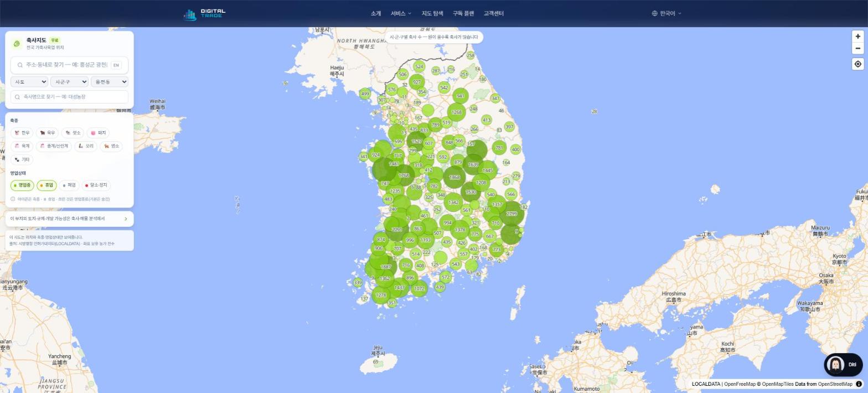Image resolution: width=868 pixels, height=393 pixels.
Task: Click the cluster circle labeled 1268
Action: tap(456, 112)
